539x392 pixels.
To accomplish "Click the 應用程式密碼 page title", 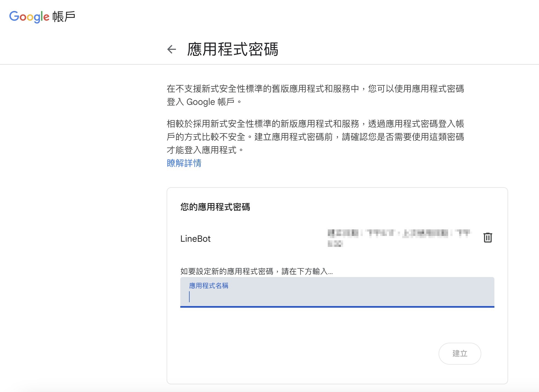I will pyautogui.click(x=233, y=49).
